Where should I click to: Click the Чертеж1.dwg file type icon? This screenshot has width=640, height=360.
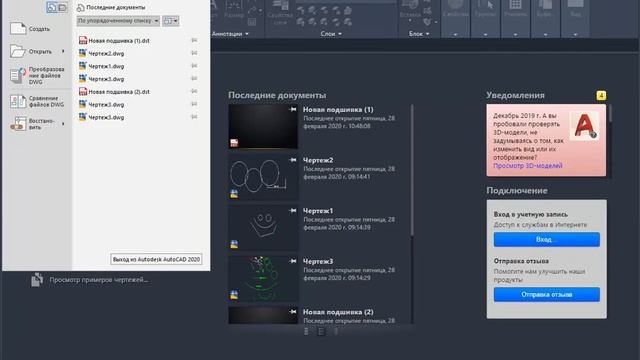[82, 66]
